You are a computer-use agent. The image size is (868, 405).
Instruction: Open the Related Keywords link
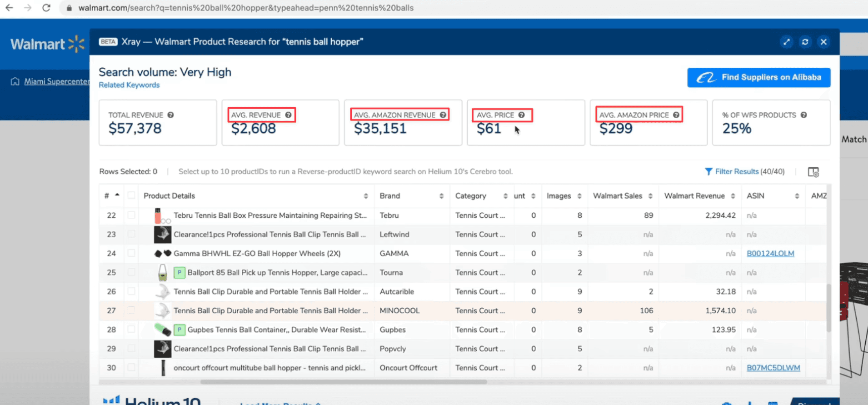129,85
